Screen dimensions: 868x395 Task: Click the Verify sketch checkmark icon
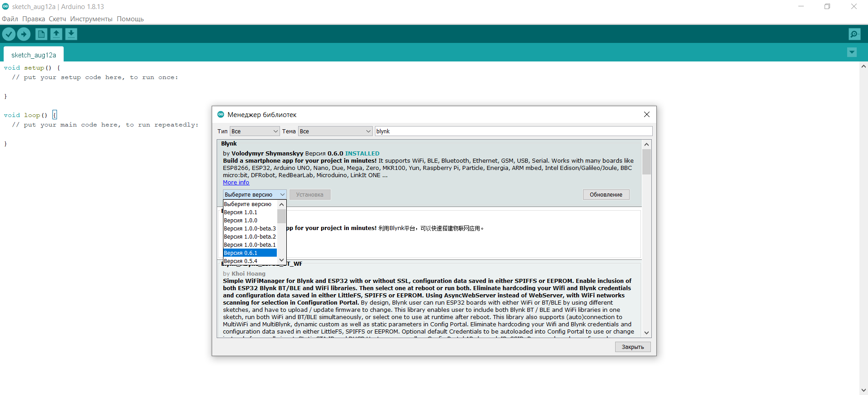click(9, 34)
